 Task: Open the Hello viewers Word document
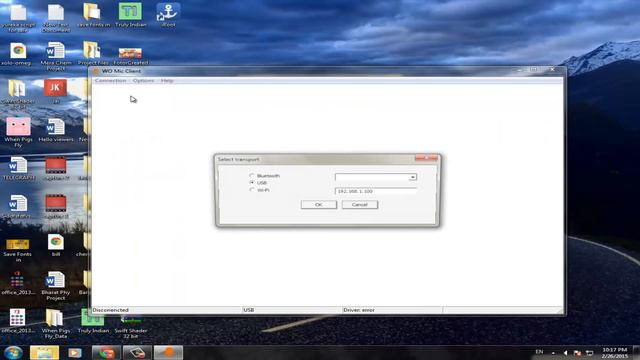(56, 130)
